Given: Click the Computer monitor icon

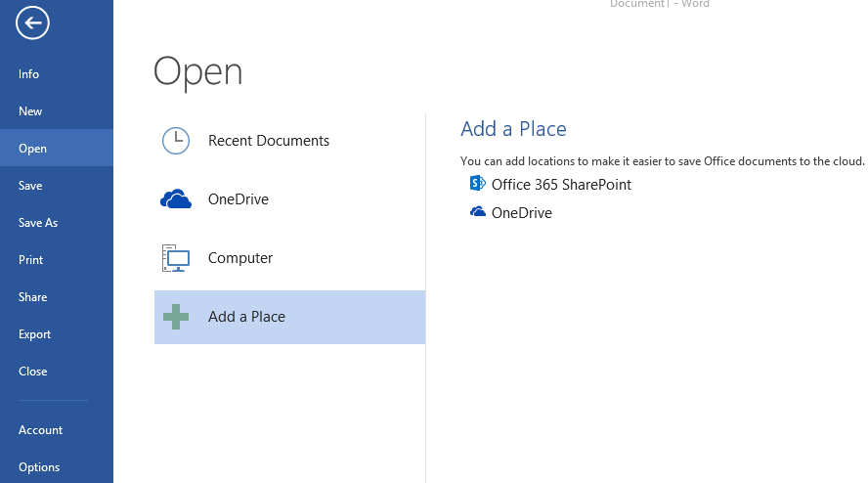Looking at the screenshot, I should 176,258.
